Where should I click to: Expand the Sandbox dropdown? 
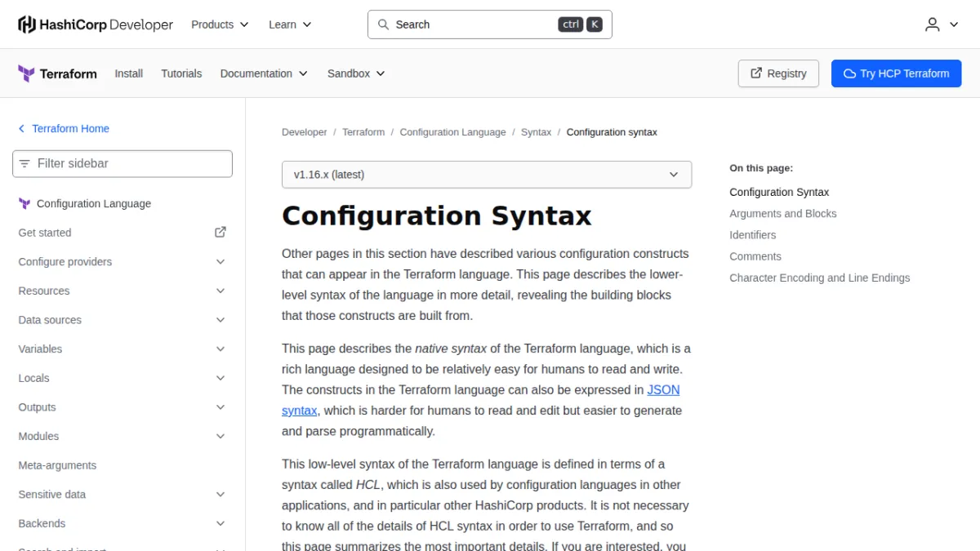(x=356, y=73)
